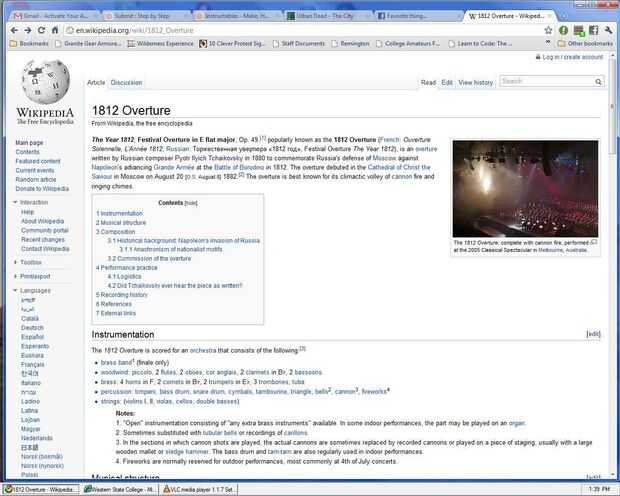This screenshot has width=620, height=496.
Task: View the 1812 Overture concert photo
Action: coord(525,189)
